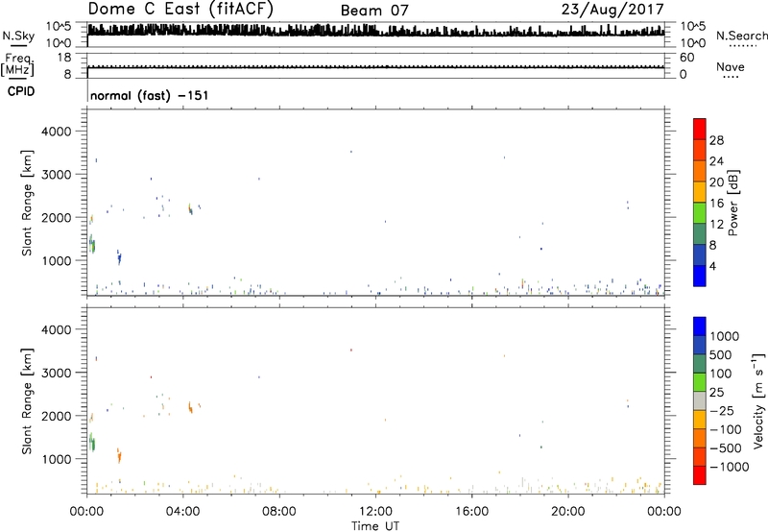Select the "N.Search" legend label

click(x=741, y=36)
